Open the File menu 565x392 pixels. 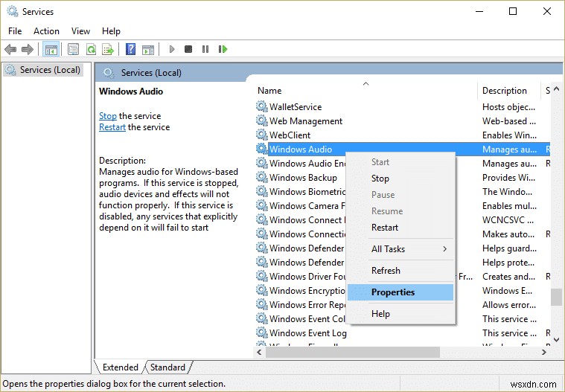(15, 31)
